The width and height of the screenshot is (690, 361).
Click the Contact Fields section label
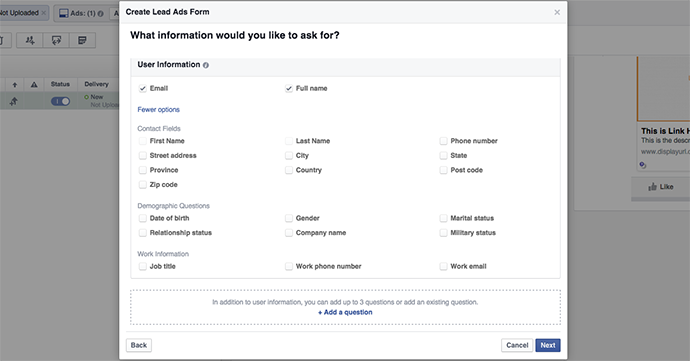(159, 129)
